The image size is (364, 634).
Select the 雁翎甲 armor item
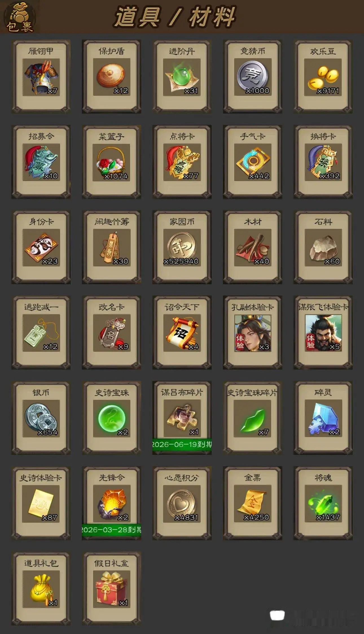coord(41,77)
